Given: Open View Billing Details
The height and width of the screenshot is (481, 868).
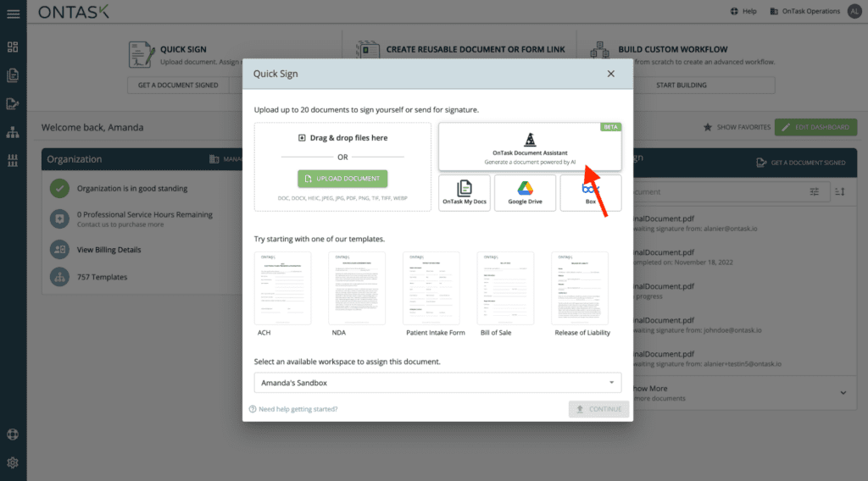Looking at the screenshot, I should [x=109, y=250].
